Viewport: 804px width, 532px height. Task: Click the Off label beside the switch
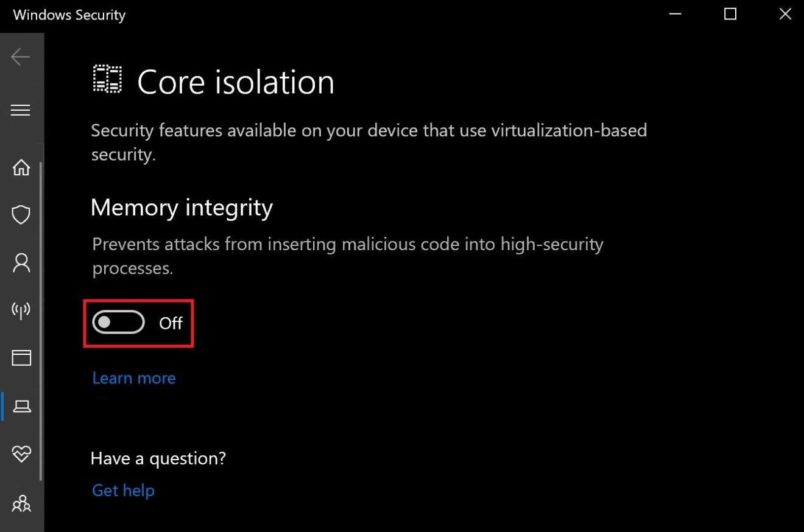[x=172, y=323]
